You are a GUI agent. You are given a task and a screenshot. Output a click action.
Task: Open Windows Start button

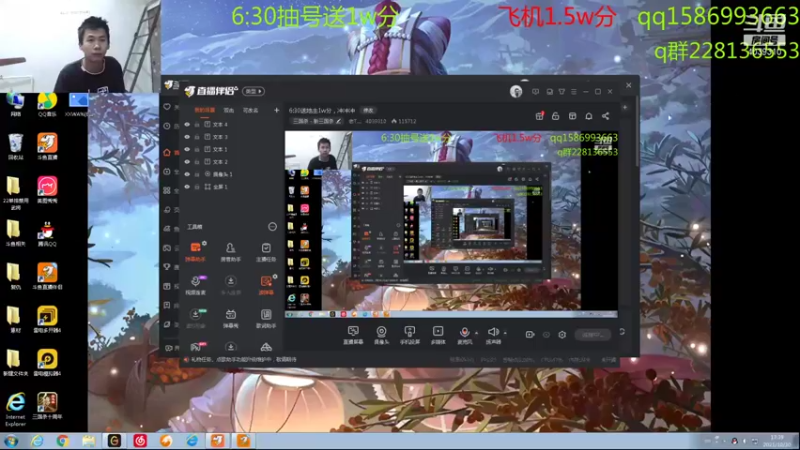(x=11, y=441)
